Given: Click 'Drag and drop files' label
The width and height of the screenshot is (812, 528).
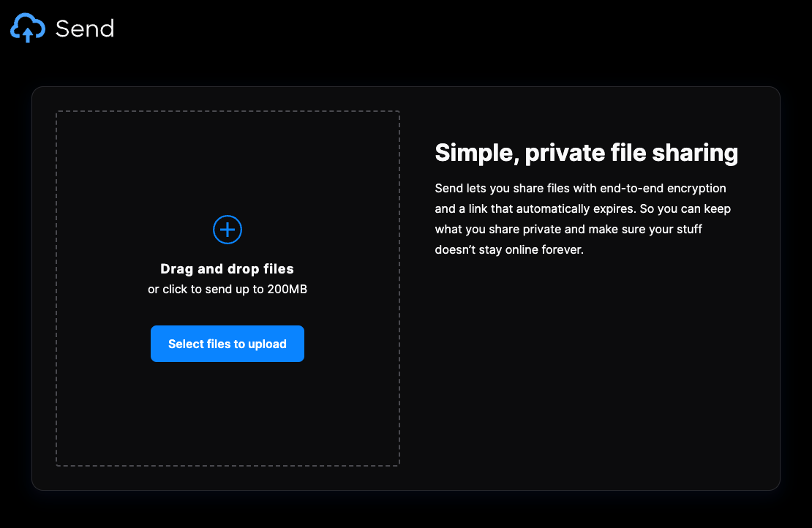Looking at the screenshot, I should click(x=227, y=269).
